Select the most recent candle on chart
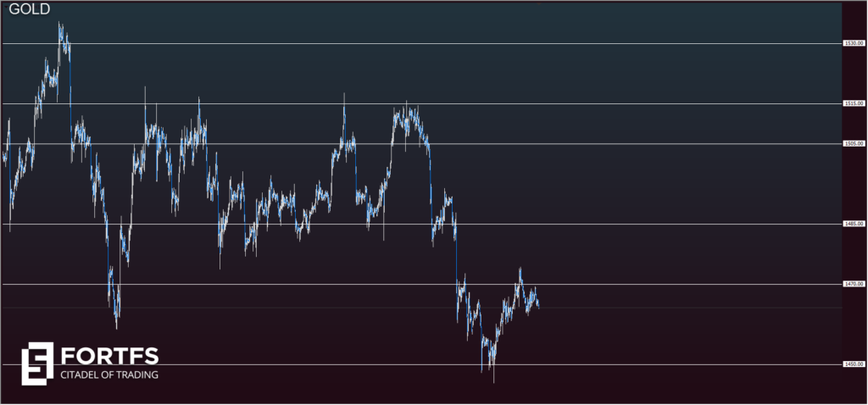The width and height of the screenshot is (868, 405). (538, 304)
